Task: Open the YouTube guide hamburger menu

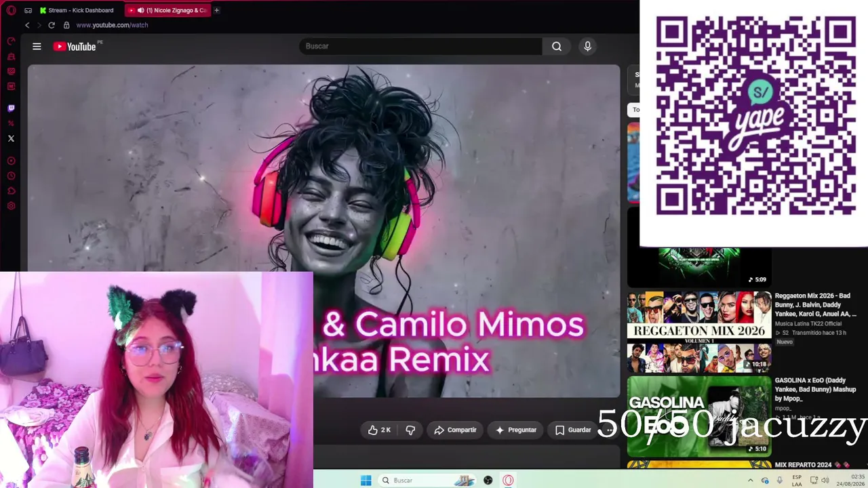Action: (37, 46)
